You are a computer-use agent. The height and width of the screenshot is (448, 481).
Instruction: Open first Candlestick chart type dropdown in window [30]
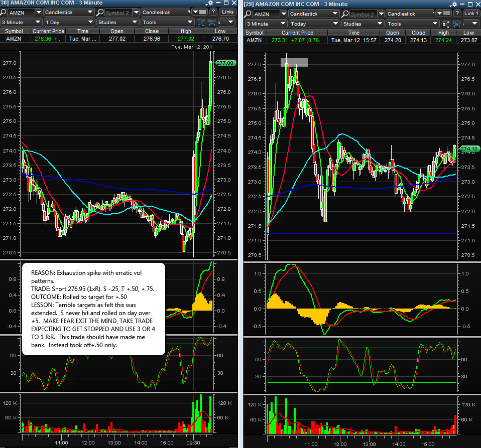coord(69,12)
